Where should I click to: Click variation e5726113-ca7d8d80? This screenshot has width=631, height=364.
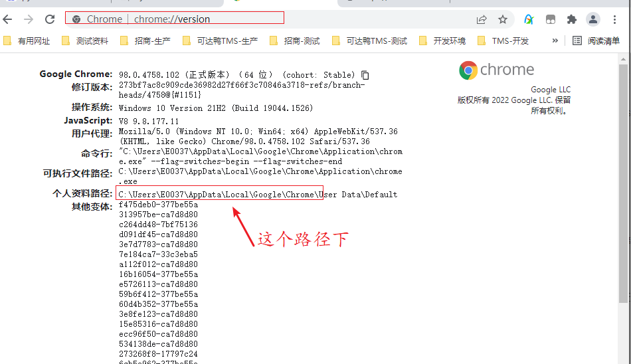pyautogui.click(x=158, y=284)
